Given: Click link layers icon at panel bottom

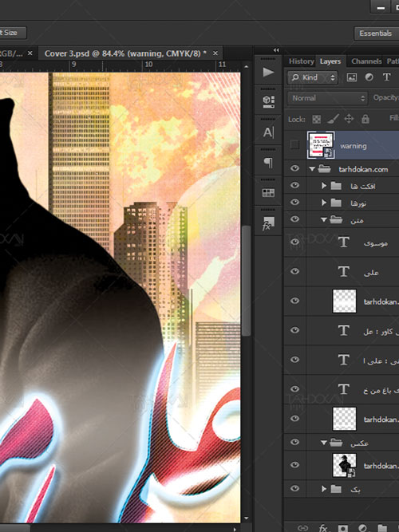Looking at the screenshot, I should click(x=302, y=528).
